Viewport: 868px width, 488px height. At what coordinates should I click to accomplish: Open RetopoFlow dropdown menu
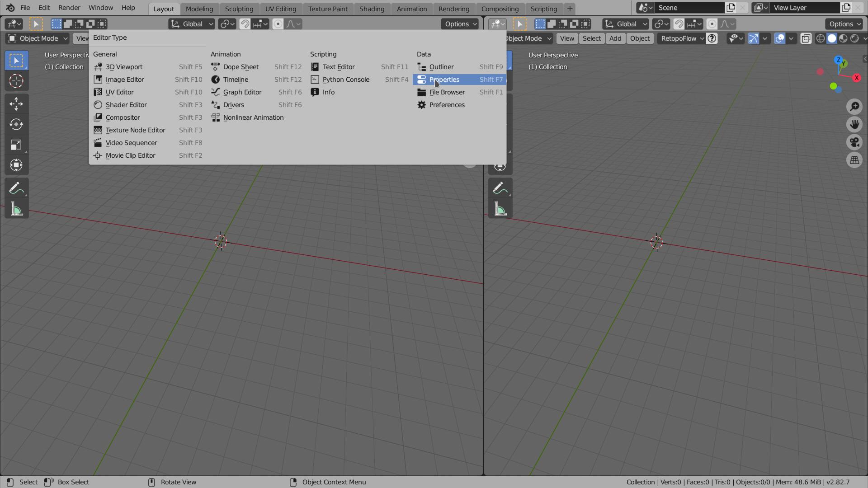click(x=682, y=38)
